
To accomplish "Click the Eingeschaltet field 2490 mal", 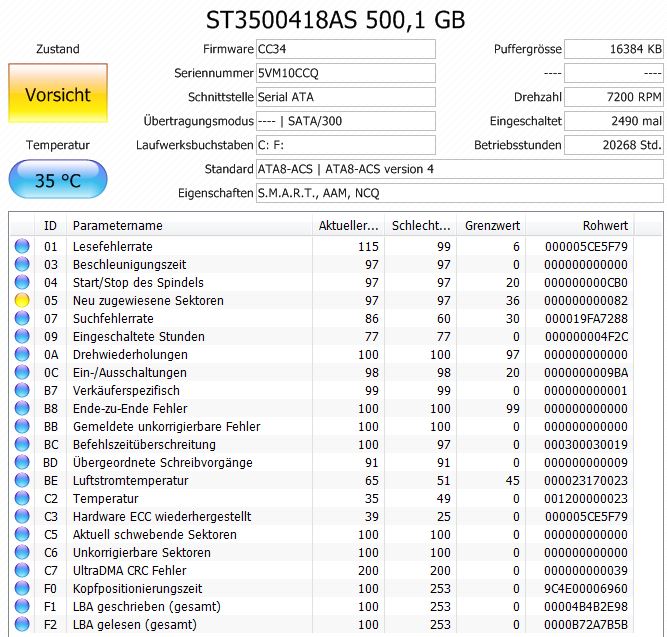I will (x=613, y=121).
